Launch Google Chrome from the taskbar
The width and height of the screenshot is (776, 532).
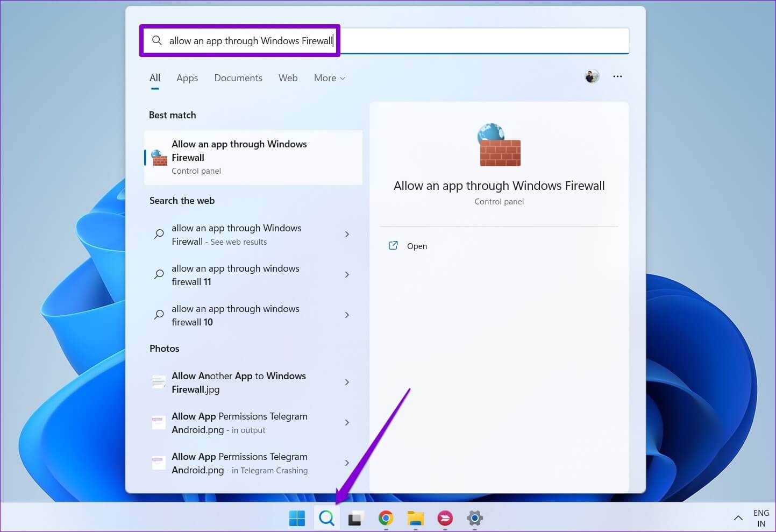pos(386,518)
